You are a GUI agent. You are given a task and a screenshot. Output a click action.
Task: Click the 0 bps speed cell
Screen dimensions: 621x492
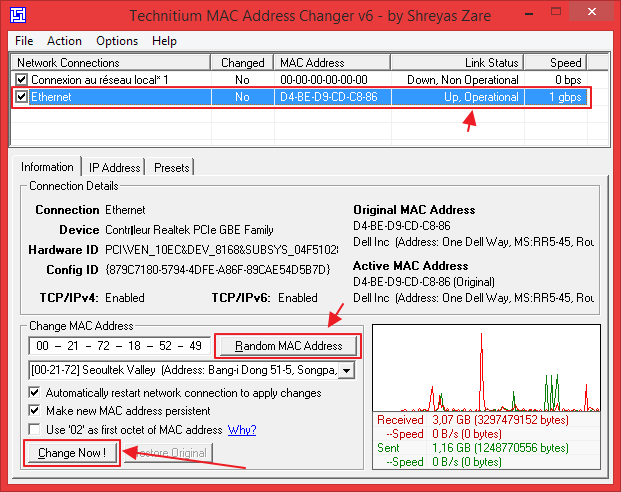(568, 80)
